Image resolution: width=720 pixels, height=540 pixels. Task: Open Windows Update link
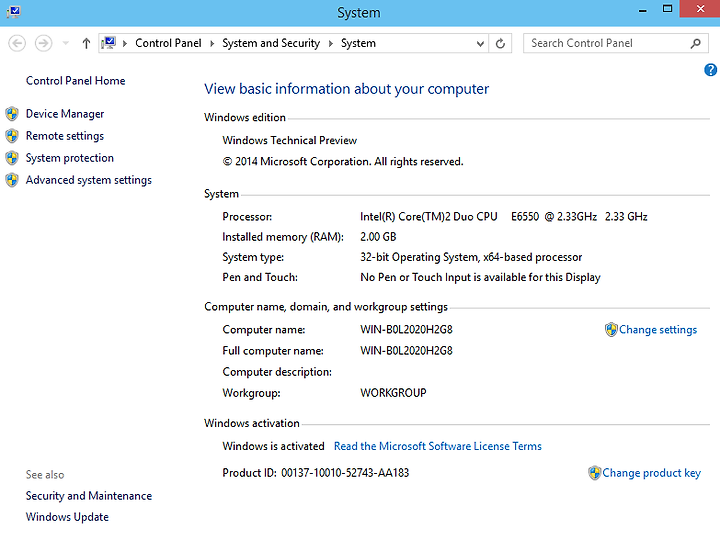[x=67, y=517]
